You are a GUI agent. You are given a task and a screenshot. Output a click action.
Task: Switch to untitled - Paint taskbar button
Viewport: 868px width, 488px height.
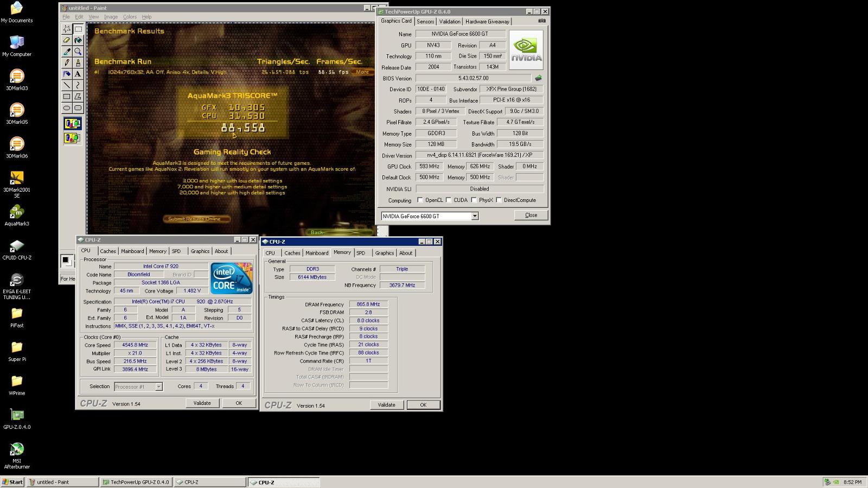[63, 482]
